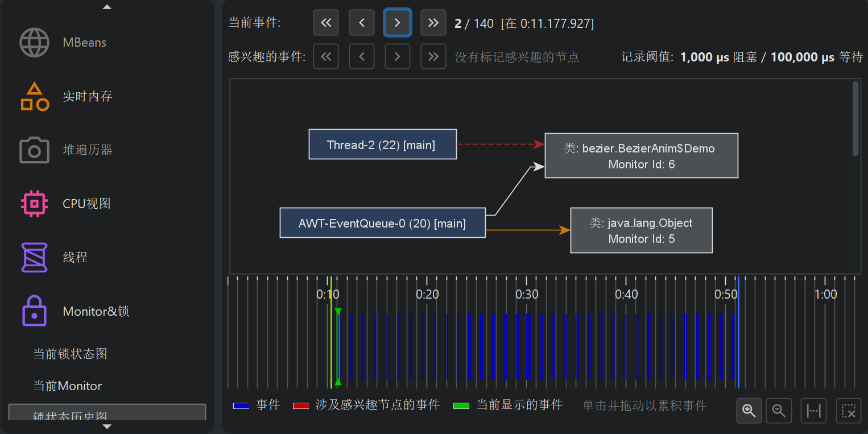
Task: Go to the previous current event
Action: (x=362, y=23)
